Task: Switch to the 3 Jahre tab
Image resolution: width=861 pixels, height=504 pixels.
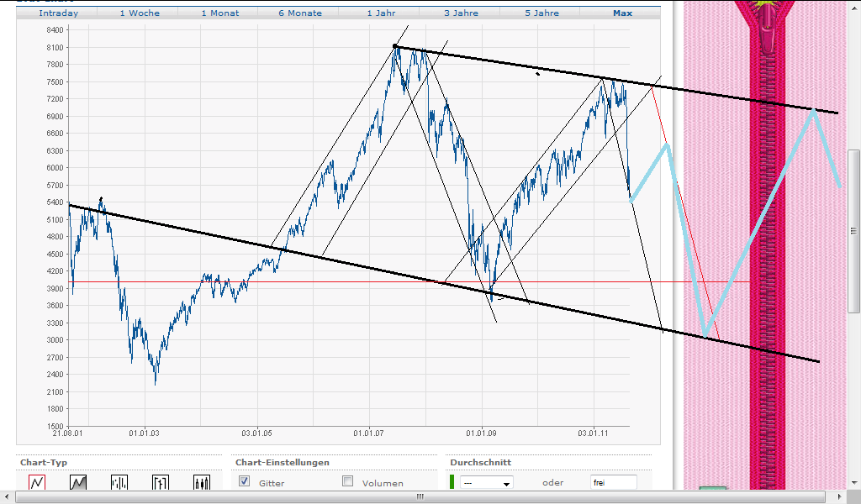Action: point(462,13)
